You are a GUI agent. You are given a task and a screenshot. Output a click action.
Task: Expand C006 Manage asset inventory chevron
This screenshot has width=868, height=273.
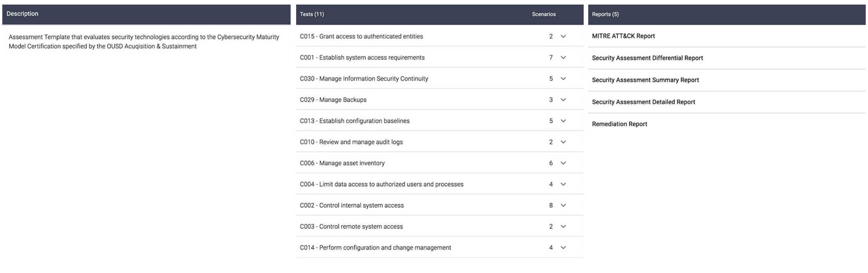[563, 163]
